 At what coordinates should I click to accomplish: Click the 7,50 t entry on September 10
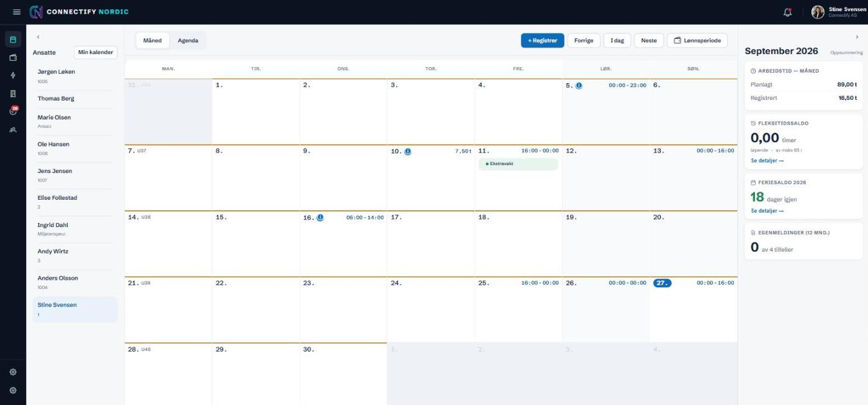pyautogui.click(x=463, y=151)
